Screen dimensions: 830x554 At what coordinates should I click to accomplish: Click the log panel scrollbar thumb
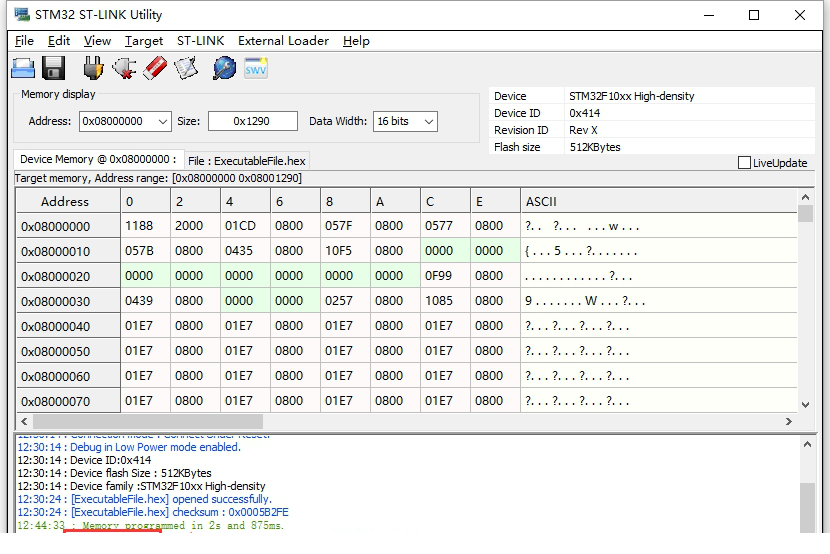click(x=807, y=508)
